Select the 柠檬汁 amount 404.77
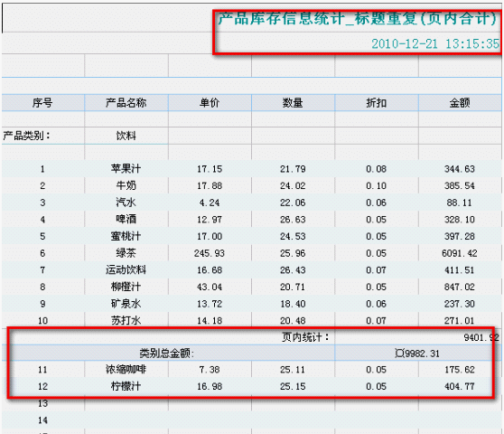 coord(460,386)
